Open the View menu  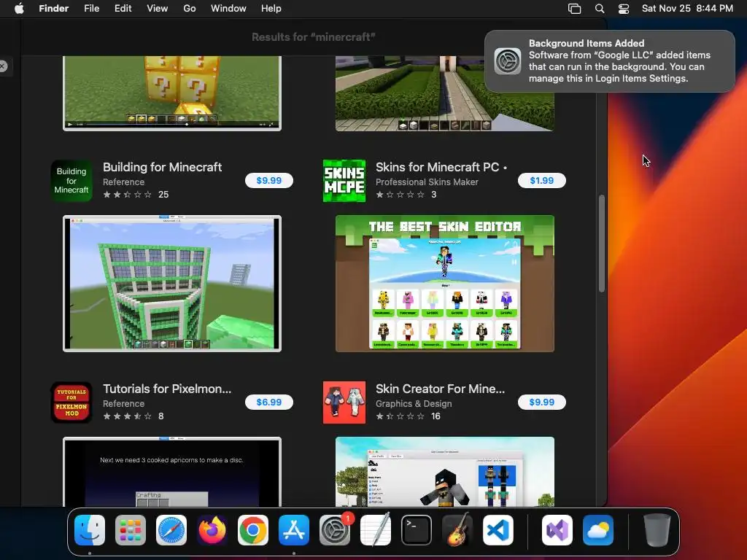pyautogui.click(x=158, y=9)
